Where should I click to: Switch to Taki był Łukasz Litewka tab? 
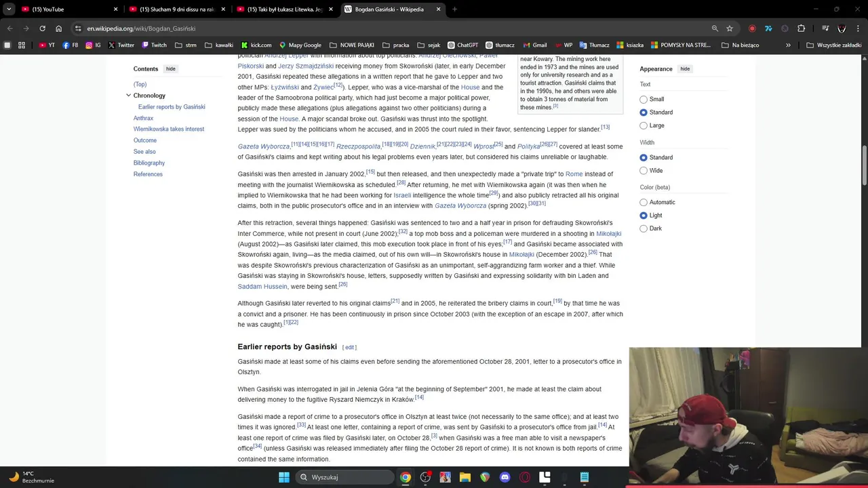285,9
